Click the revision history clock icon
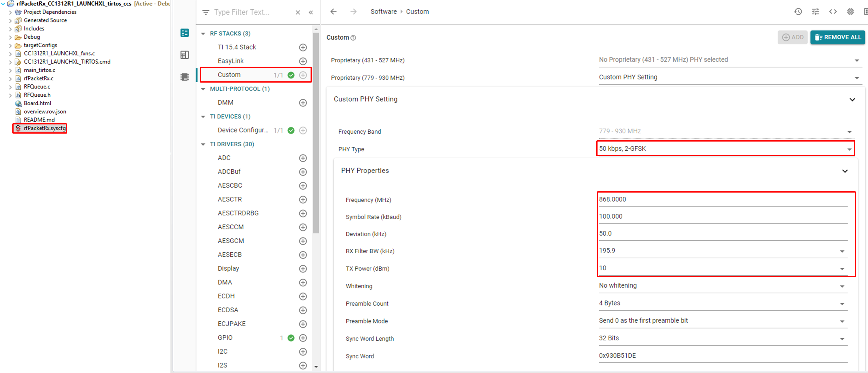This screenshot has height=373, width=868. (798, 11)
